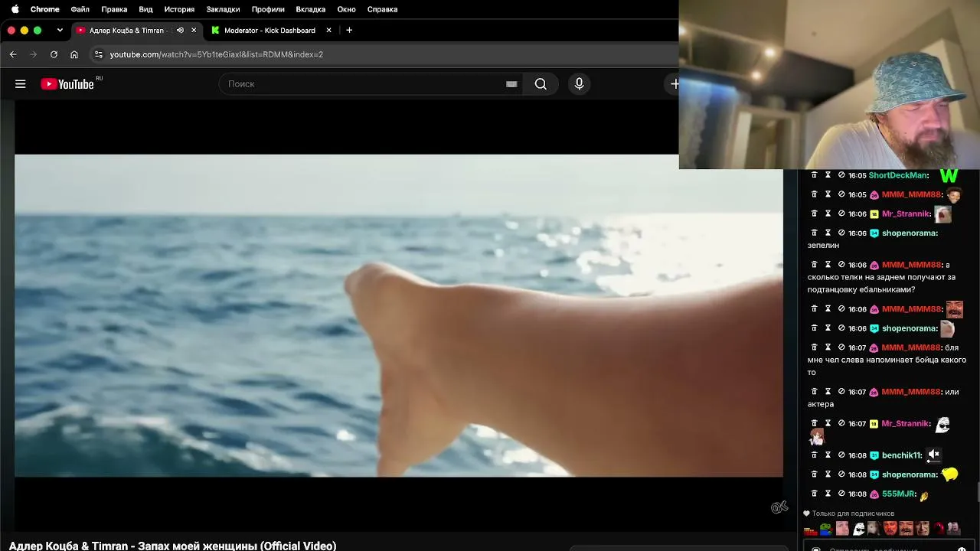Viewport: 980px width, 551px height.
Task: Timeout shopenorama on the 16:08 message
Action: [x=828, y=474]
